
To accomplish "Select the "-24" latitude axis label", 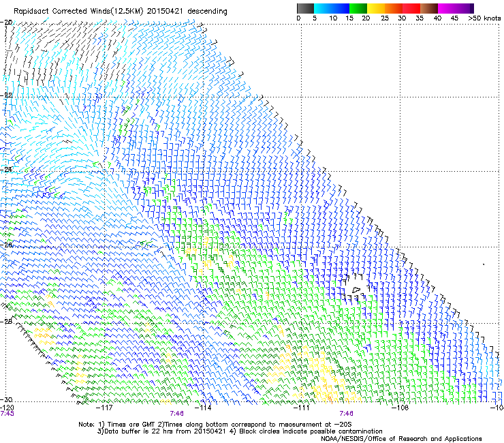I will click(6, 170).
